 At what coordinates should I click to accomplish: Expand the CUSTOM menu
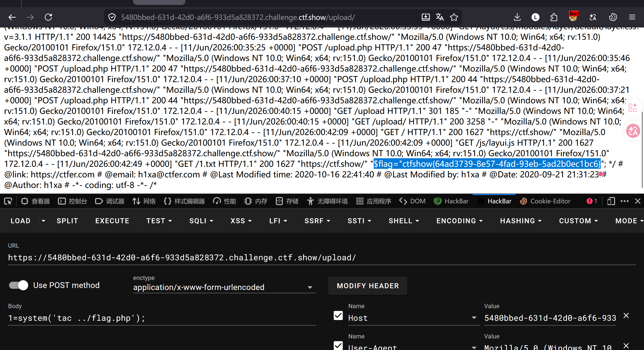578,221
